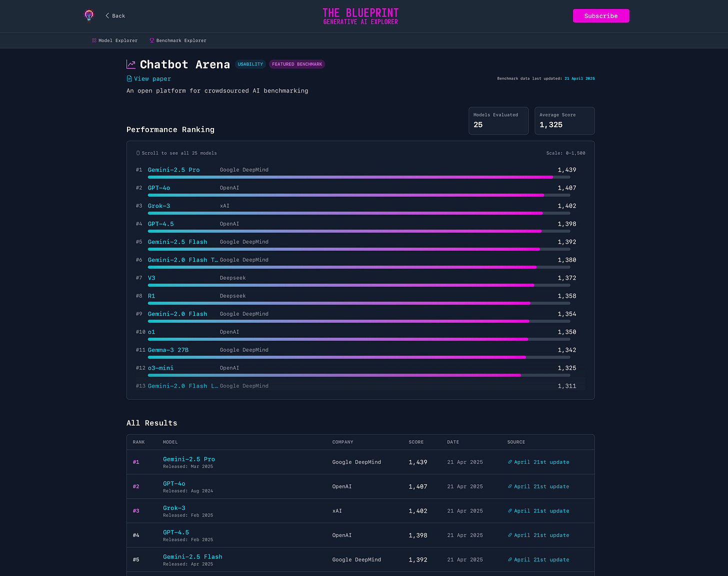Open Gemini-2.0 Flash at rank #9
728x576 pixels.
[x=177, y=314]
